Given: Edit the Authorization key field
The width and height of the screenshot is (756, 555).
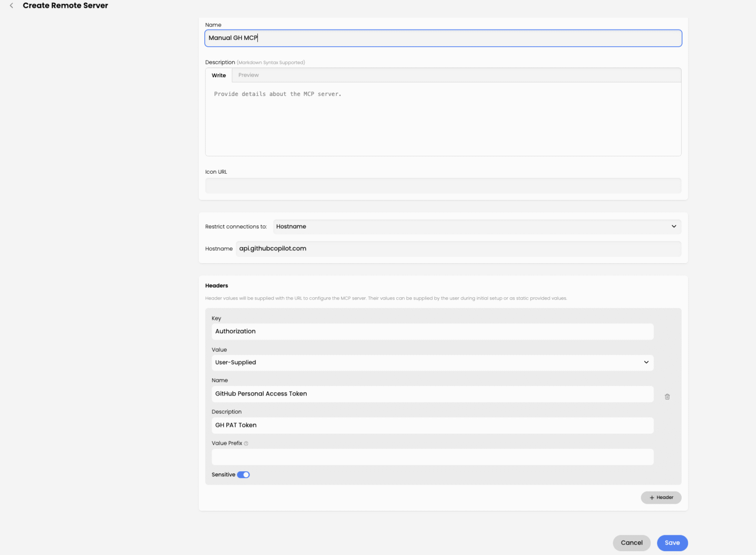Looking at the screenshot, I should tap(433, 332).
